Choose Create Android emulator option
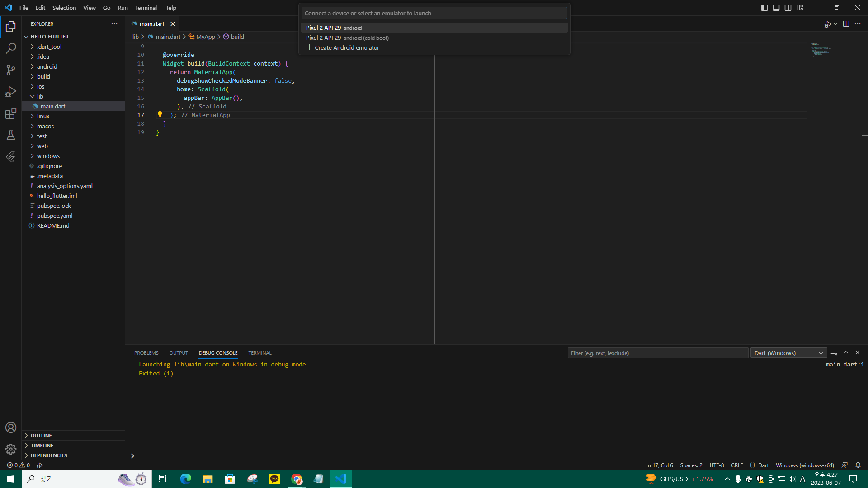Image resolution: width=868 pixels, height=488 pixels. click(x=434, y=47)
